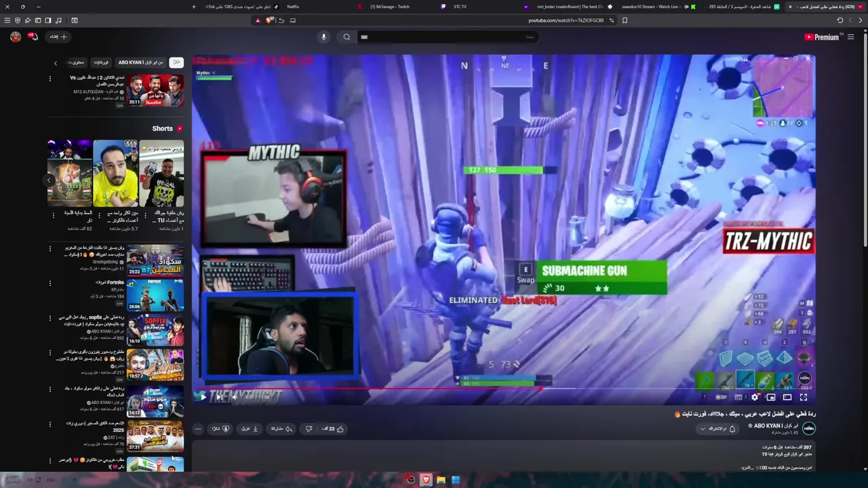Enter fullscreen video mode
The width and height of the screenshot is (868, 488).
point(804,397)
